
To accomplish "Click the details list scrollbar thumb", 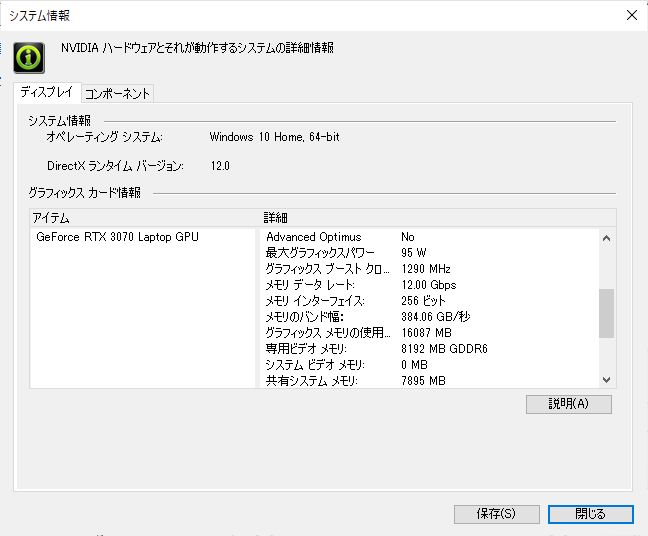I will [607, 313].
